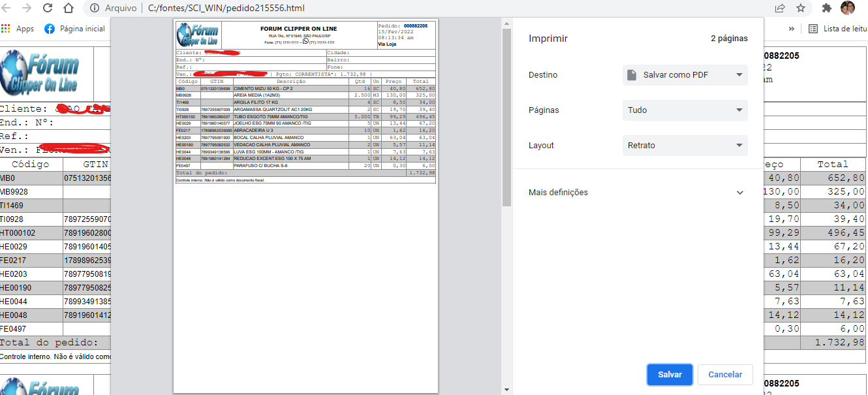Open the Página inicial Facebook bookmark

(74, 29)
